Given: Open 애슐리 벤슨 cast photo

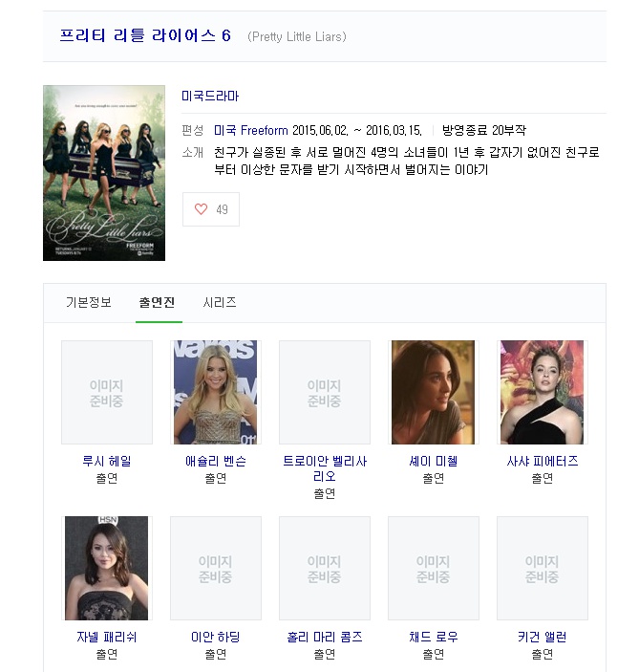Looking at the screenshot, I should (216, 392).
